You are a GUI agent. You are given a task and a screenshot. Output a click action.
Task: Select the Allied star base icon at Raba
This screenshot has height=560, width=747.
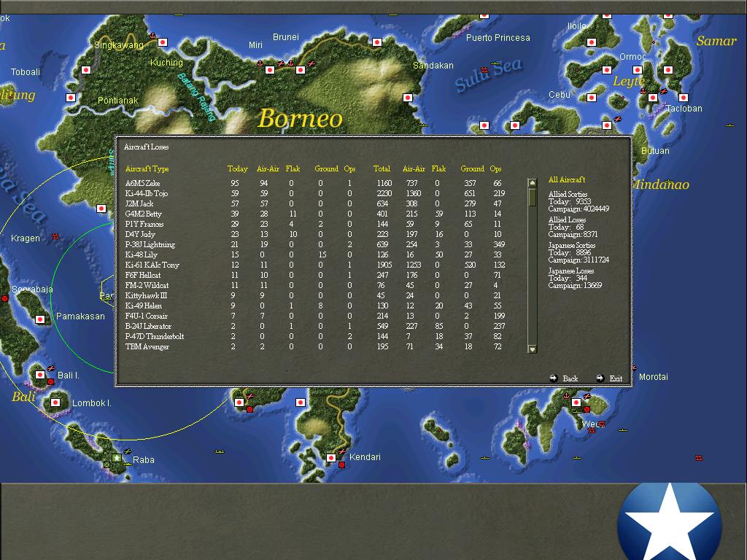point(116,458)
